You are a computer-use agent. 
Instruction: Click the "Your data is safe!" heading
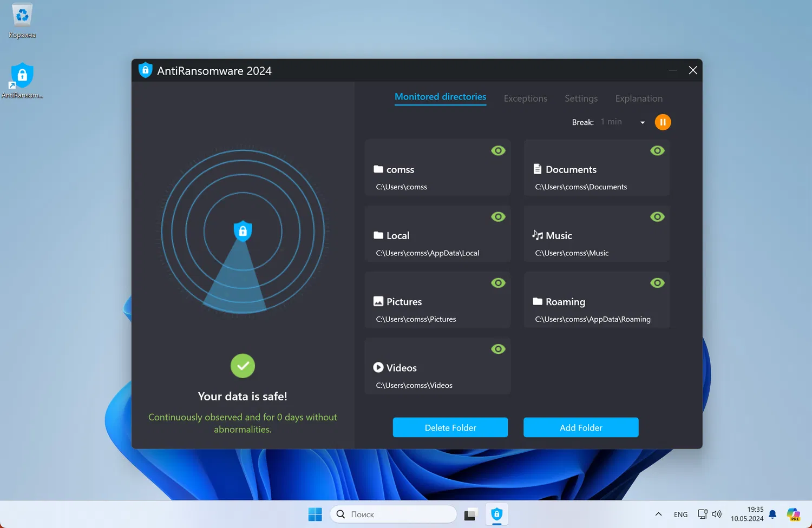[243, 397]
